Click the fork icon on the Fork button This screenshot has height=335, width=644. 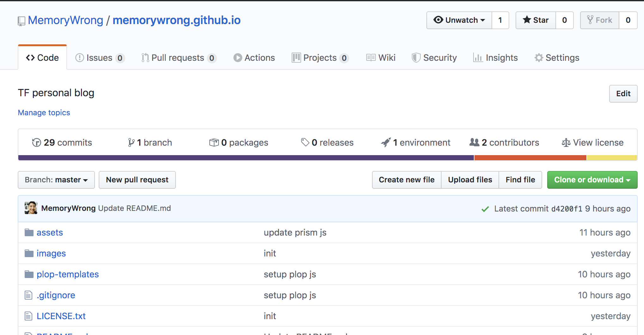590,20
